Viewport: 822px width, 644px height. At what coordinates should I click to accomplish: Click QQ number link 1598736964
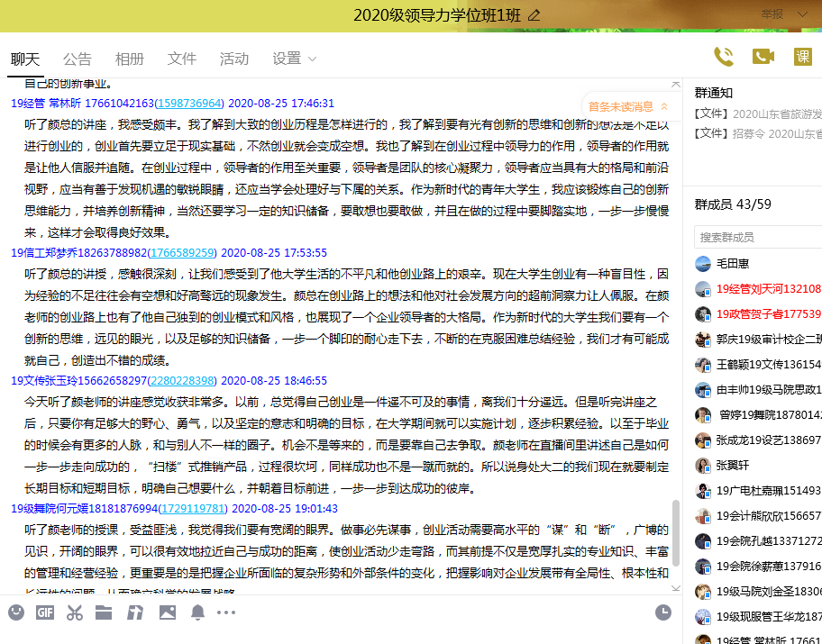point(189,104)
